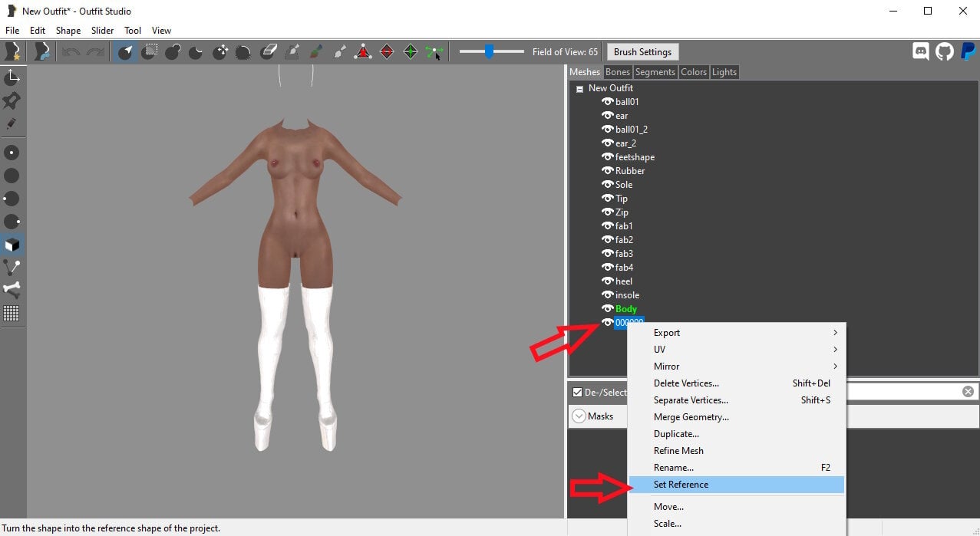The width and height of the screenshot is (980, 536).
Task: Toggle the De-/Select checkbox
Action: coord(578,393)
